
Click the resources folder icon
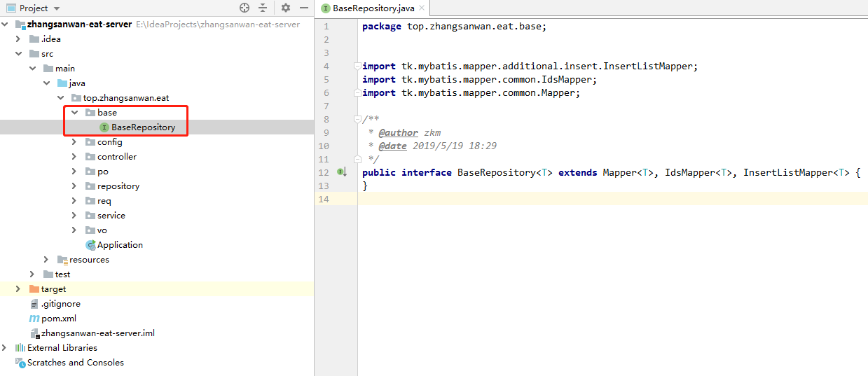click(x=62, y=259)
